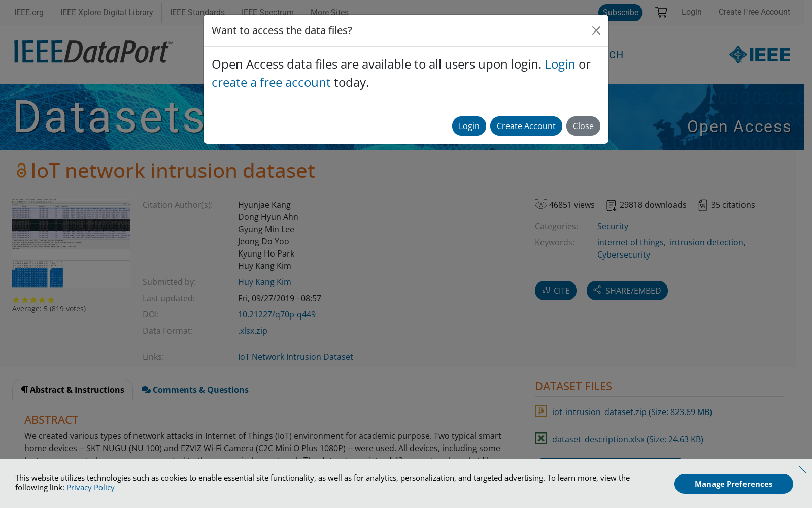
Task: Open IEEE Xplore Digital Library link
Action: 107,13
